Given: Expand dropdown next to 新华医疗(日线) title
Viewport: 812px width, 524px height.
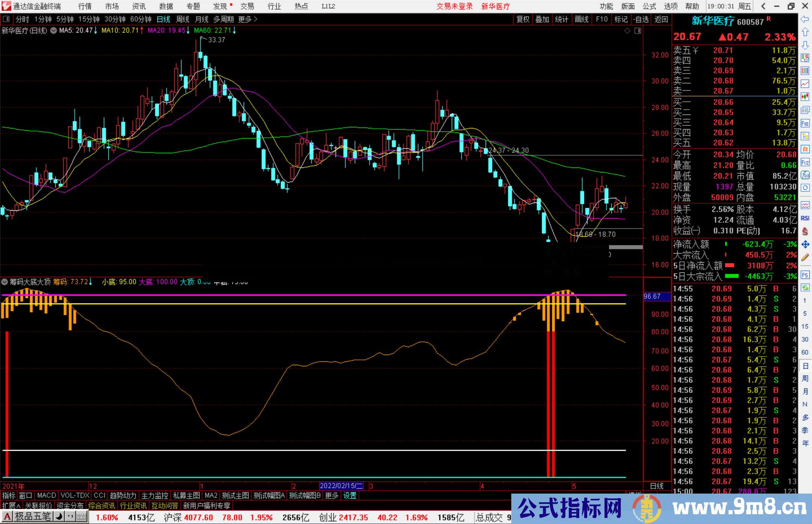Looking at the screenshot, I should click(54, 30).
